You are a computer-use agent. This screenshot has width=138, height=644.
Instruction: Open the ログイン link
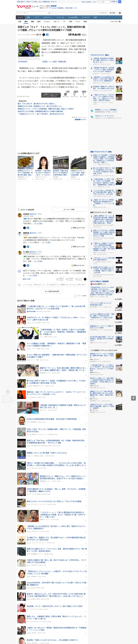[42, 8]
